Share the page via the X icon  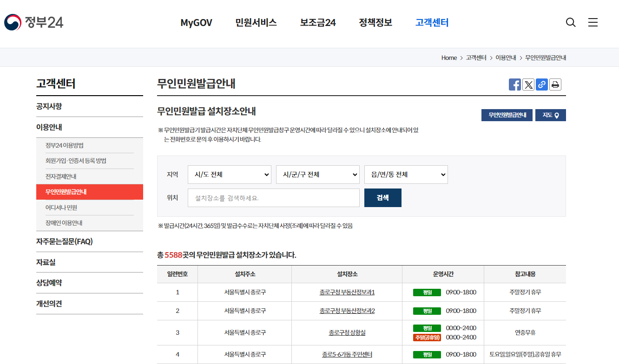click(528, 84)
